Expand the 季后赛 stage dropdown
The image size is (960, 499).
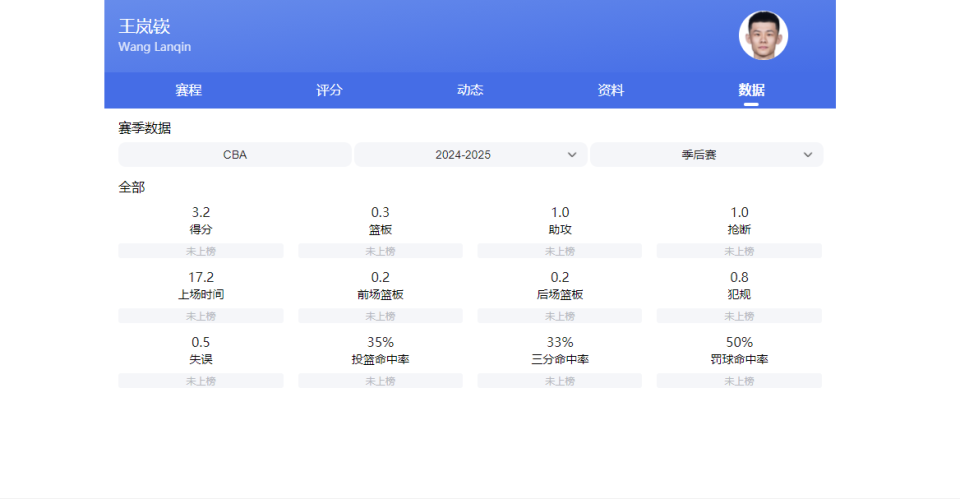coord(707,155)
